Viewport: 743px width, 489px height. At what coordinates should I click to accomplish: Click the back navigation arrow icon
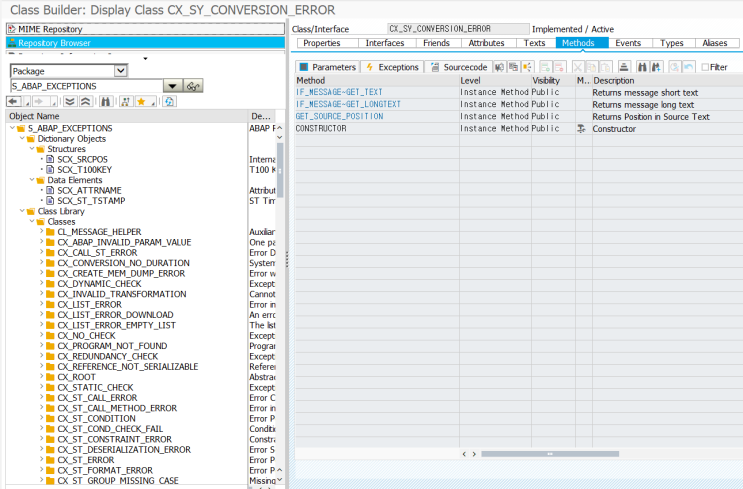[15, 102]
